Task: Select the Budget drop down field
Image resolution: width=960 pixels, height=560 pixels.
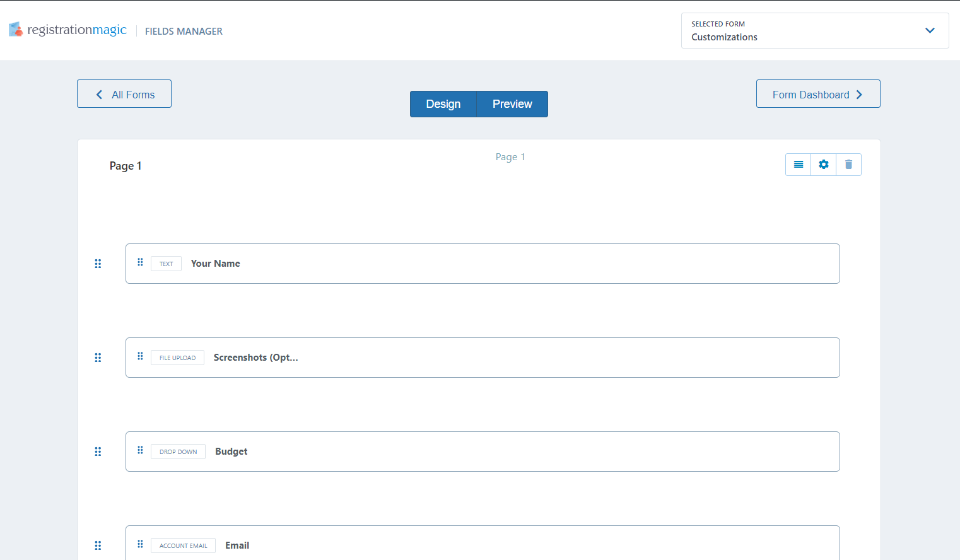Action: 483,452
